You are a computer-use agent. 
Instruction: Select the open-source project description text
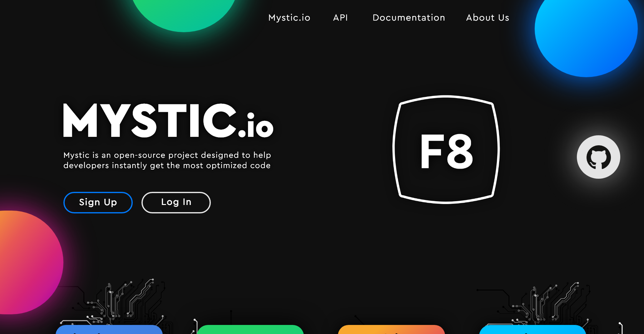coord(167,160)
